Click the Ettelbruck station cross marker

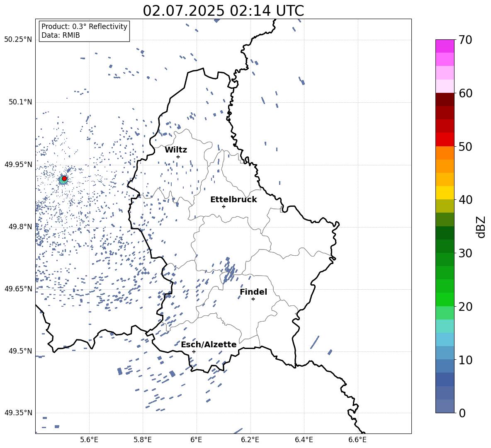(x=224, y=206)
